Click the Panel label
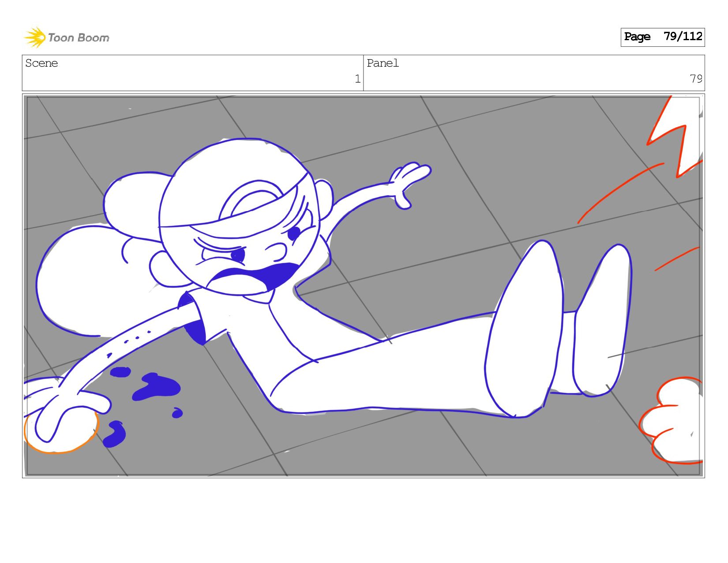Screen dimensions: 728x563 [383, 63]
